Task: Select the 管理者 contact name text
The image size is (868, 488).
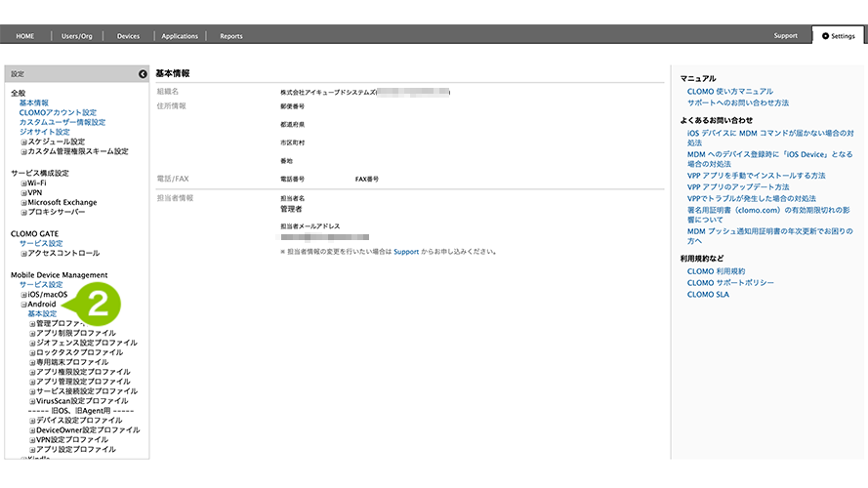Action: coord(291,209)
